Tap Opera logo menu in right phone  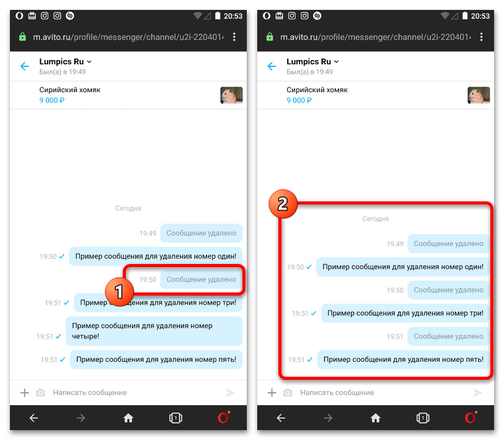[x=471, y=417]
